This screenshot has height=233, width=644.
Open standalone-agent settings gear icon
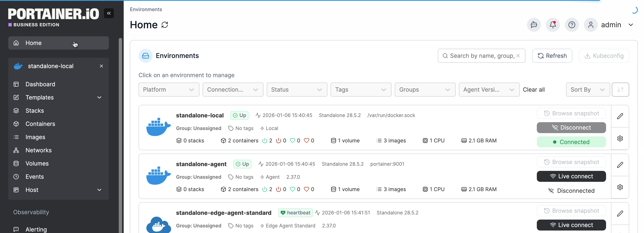pos(620,187)
